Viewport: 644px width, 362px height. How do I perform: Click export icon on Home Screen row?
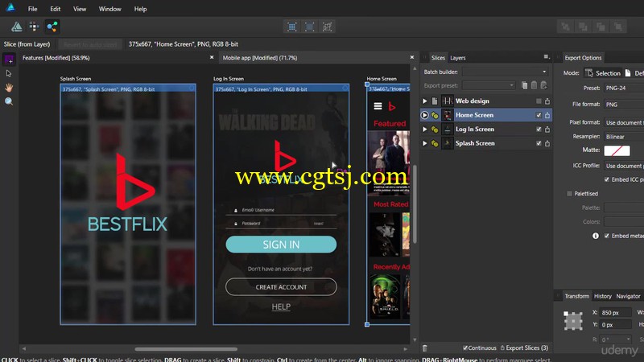click(547, 115)
